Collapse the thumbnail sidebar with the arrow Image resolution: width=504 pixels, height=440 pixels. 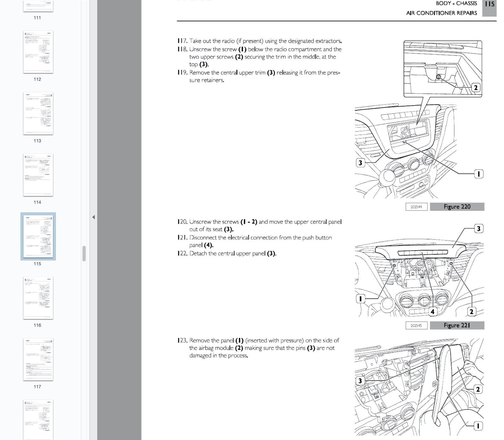93,217
